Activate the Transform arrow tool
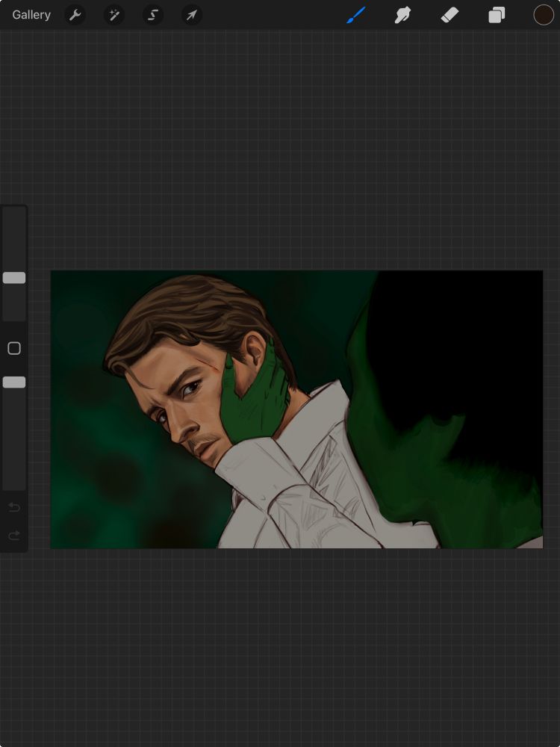 [191, 15]
